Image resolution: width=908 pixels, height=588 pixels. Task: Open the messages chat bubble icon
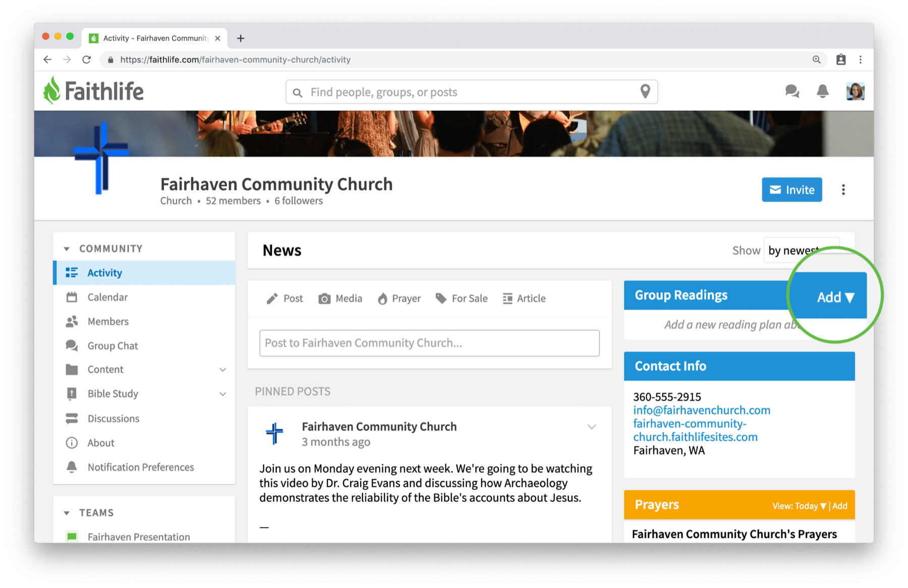[792, 91]
